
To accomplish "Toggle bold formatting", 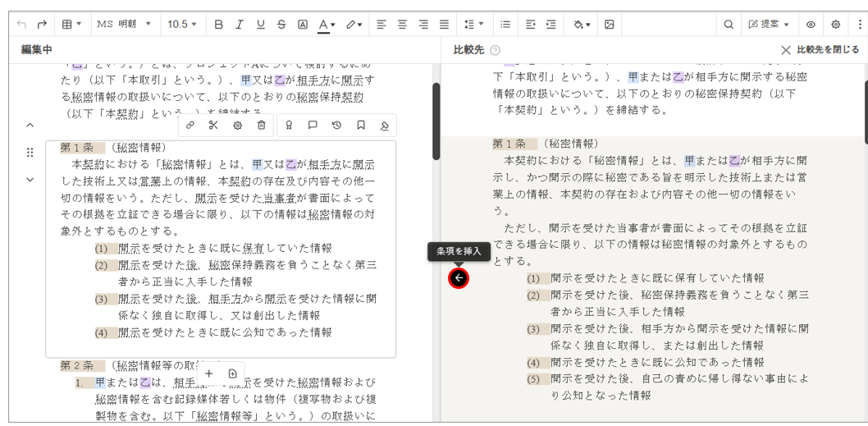I will coord(218,25).
